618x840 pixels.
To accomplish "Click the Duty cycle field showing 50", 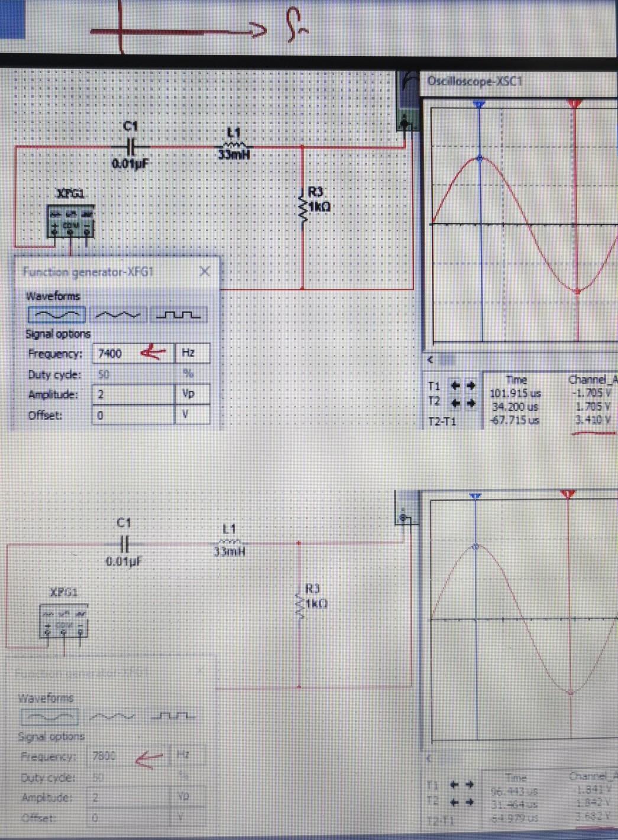I will tap(133, 374).
